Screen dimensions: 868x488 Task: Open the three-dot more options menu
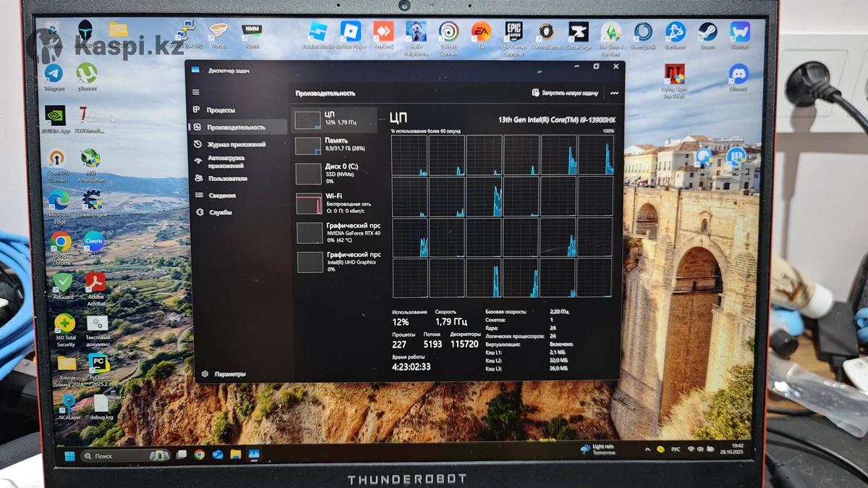click(614, 93)
